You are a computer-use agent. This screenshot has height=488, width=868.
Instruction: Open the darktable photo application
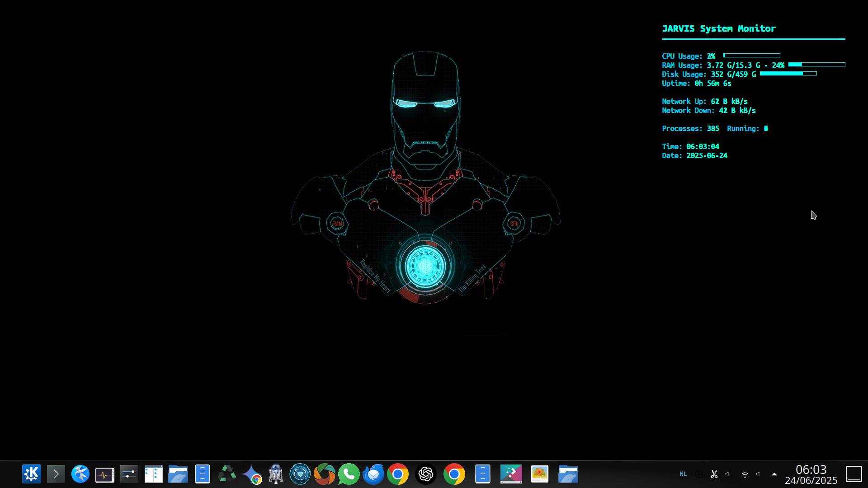coord(325,474)
